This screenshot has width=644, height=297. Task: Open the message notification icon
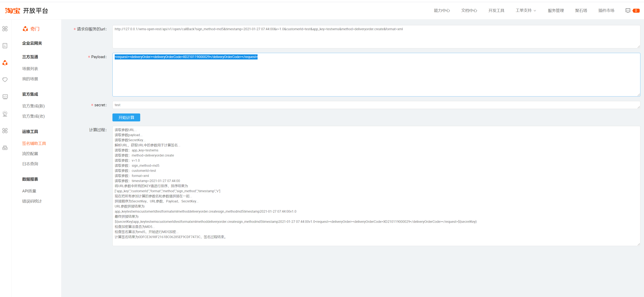click(x=628, y=11)
